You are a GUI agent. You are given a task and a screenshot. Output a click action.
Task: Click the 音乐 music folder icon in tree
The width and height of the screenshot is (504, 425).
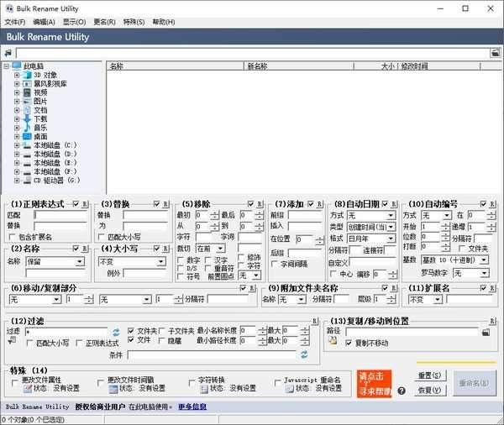coord(26,128)
